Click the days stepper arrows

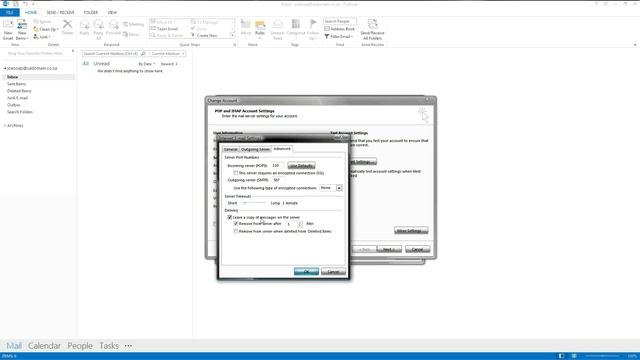pyautogui.click(x=300, y=224)
